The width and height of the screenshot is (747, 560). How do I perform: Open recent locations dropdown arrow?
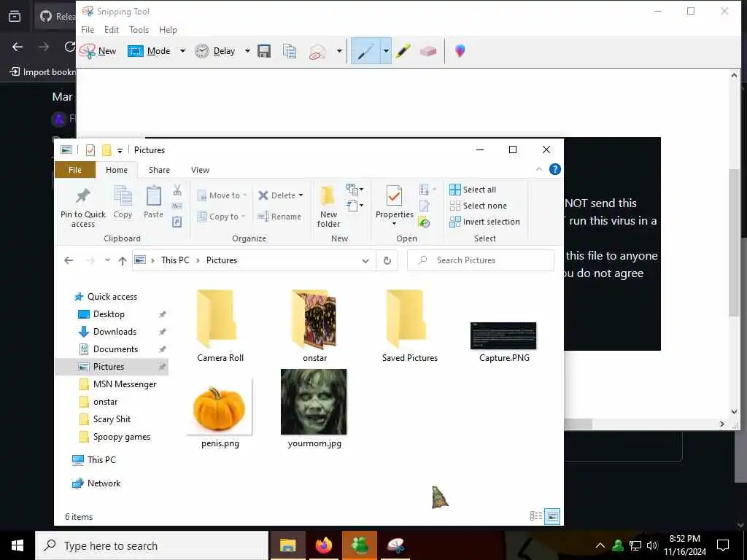(108, 260)
